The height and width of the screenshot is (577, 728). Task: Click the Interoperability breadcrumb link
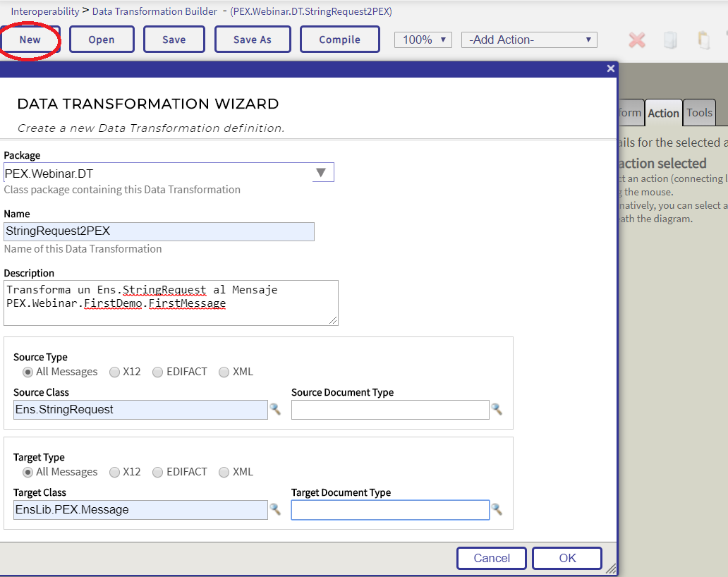coord(44,11)
